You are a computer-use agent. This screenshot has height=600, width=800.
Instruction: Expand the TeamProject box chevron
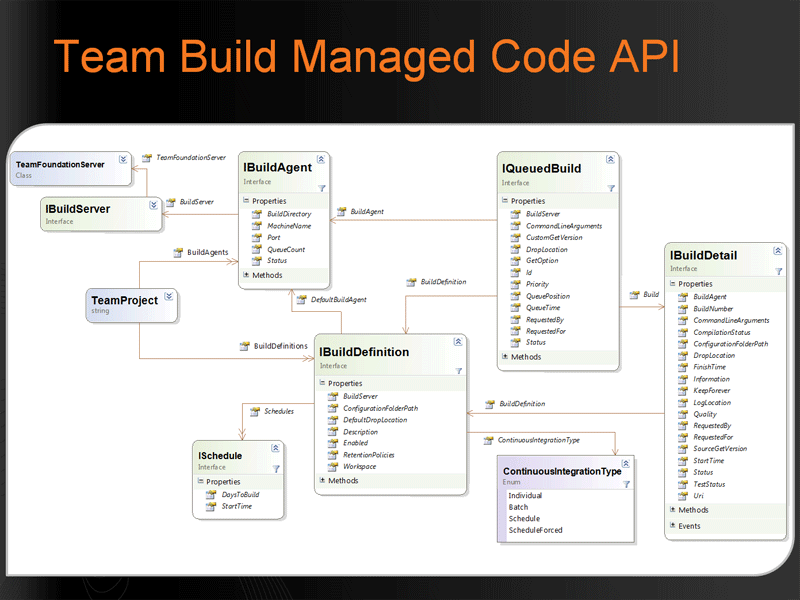[x=169, y=296]
